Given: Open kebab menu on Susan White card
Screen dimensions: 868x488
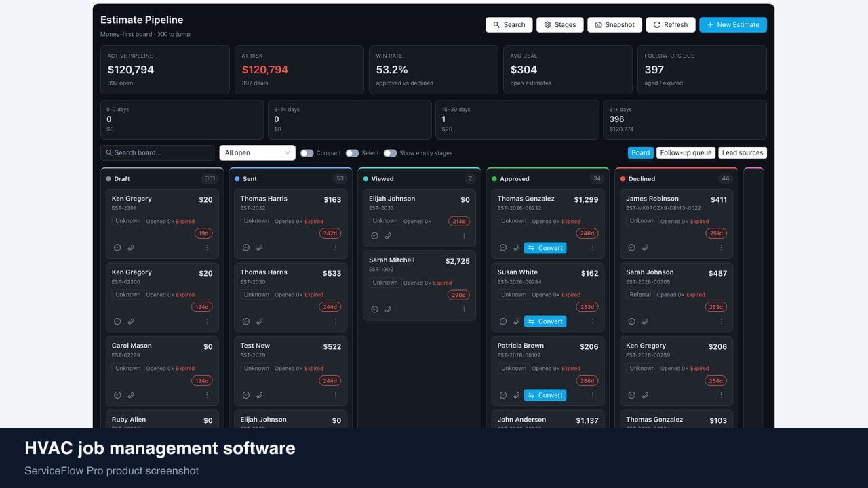Looking at the screenshot, I should click(x=593, y=322).
